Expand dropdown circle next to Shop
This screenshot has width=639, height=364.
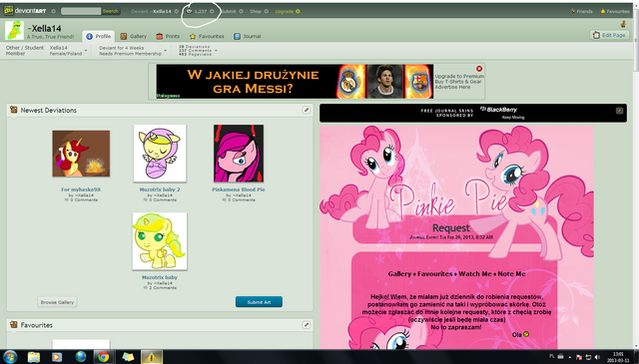(267, 11)
